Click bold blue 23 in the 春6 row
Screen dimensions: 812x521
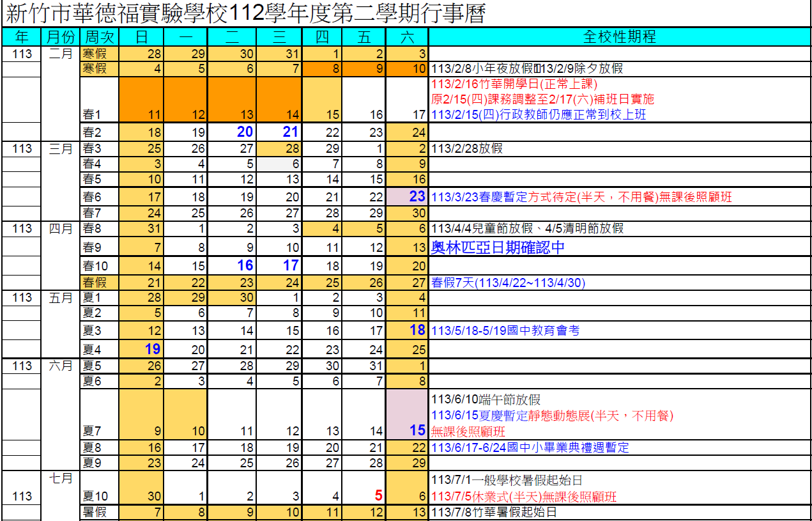click(417, 196)
